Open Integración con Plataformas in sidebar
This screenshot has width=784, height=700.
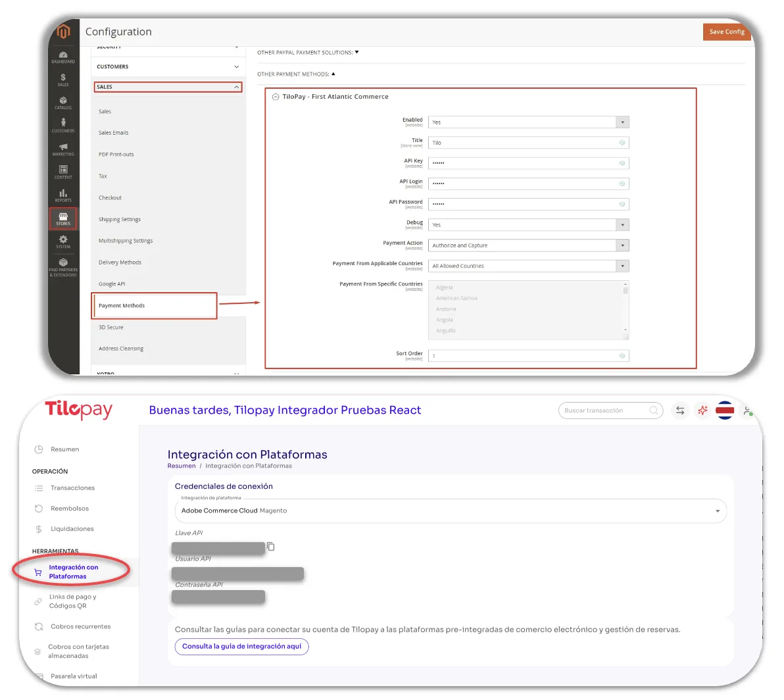click(74, 572)
